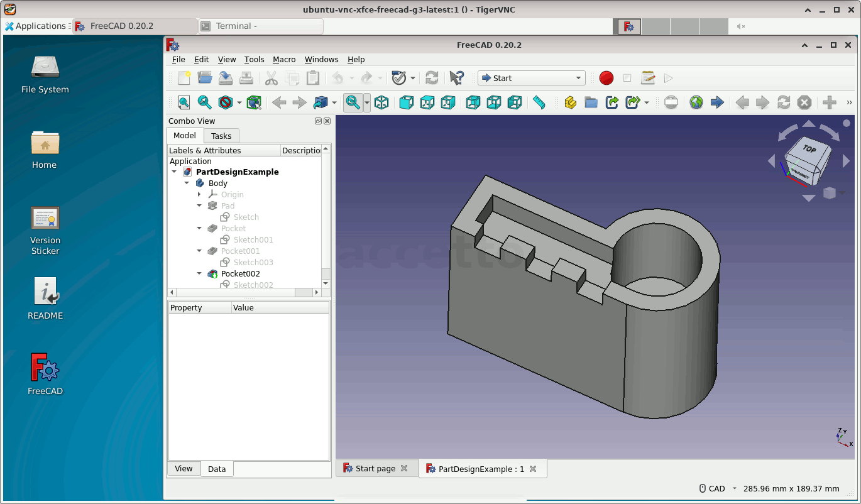Open the Macro menu
861x504 pixels.
point(284,59)
